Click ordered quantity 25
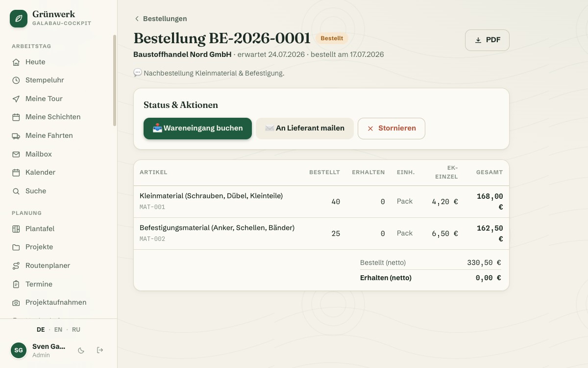Image resolution: width=588 pixels, height=368 pixels. pyautogui.click(x=336, y=234)
